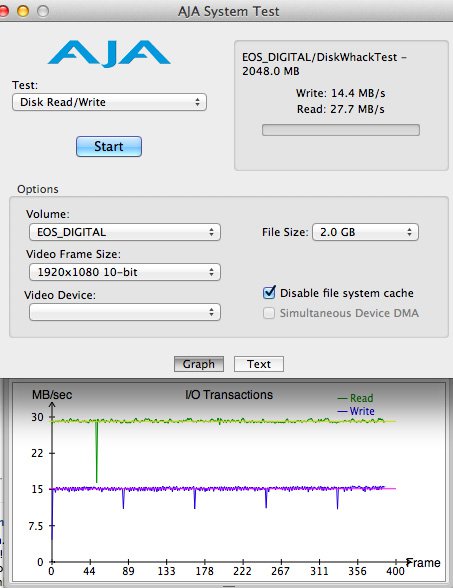
Task: Click the Options group label
Action: point(38,189)
